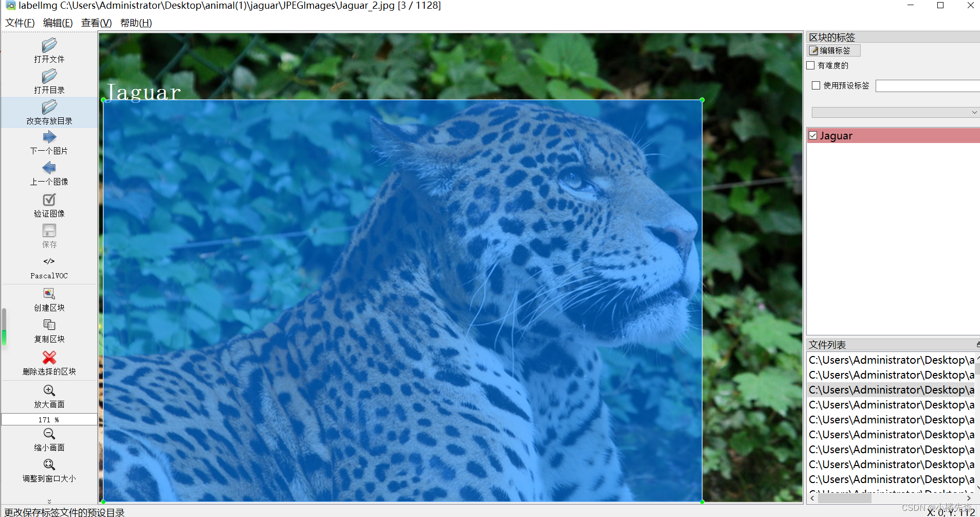The width and height of the screenshot is (980, 517).
Task: Select the highlighted third file in file list
Action: (892, 390)
